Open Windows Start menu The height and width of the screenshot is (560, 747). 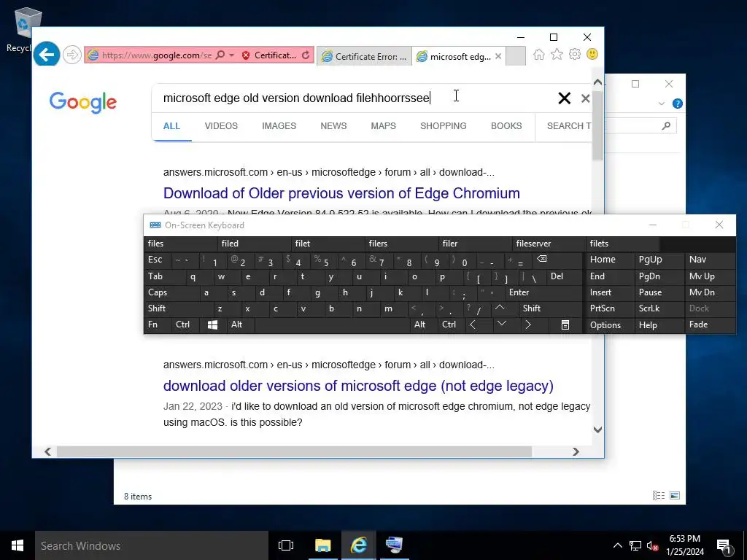point(18,545)
